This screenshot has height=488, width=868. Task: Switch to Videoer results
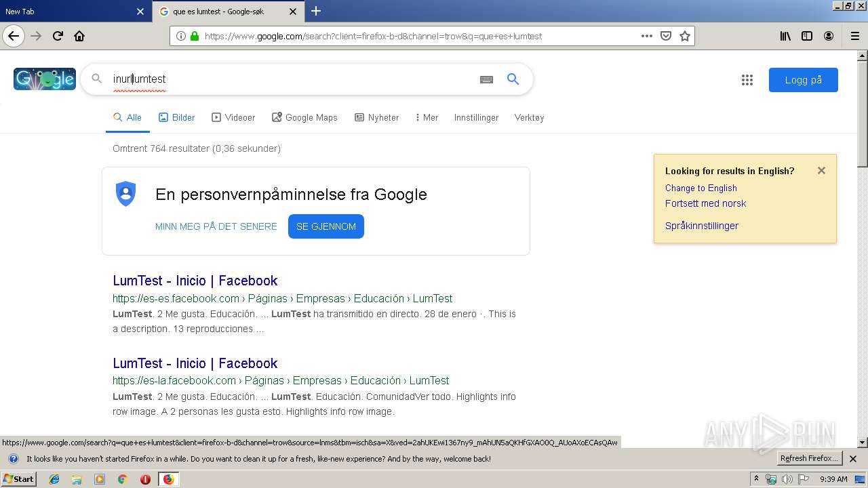233,117
